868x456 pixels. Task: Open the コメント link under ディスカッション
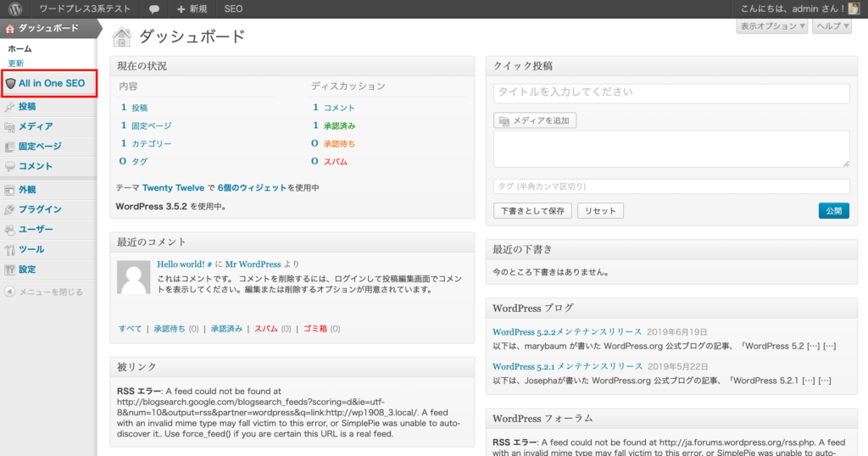pyautogui.click(x=339, y=108)
